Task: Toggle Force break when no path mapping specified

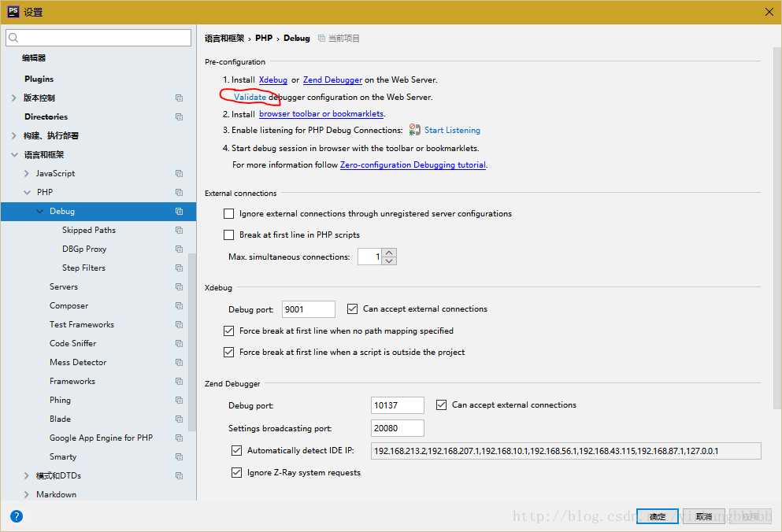Action: (x=229, y=331)
